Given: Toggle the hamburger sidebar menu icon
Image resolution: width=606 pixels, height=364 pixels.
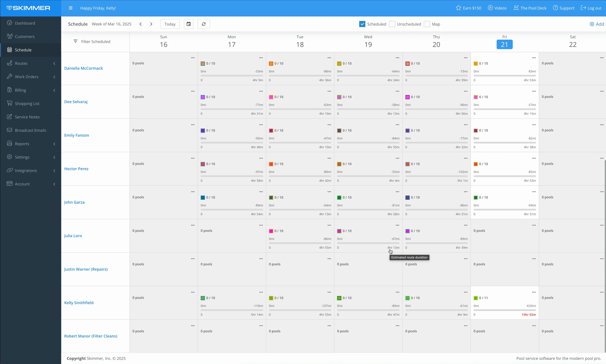Looking at the screenshot, I should (71, 8).
